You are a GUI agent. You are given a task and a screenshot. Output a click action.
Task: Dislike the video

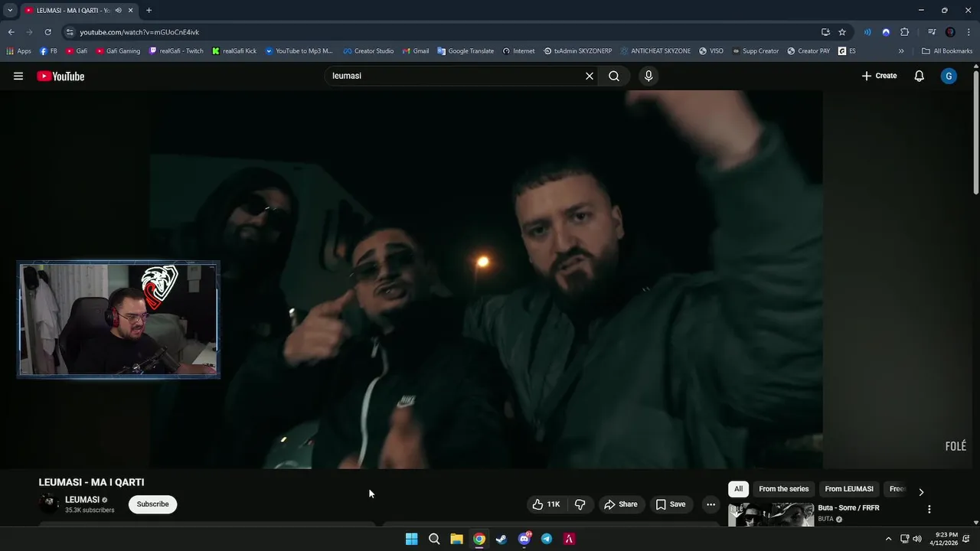580,504
